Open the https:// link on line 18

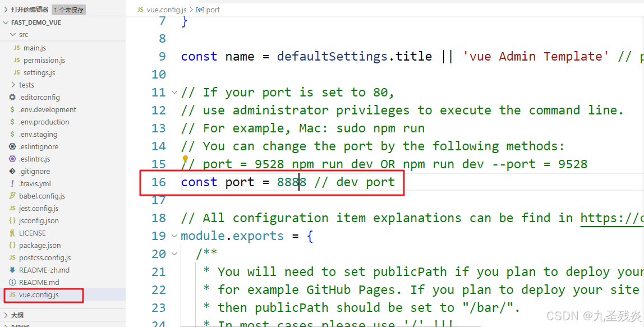pyautogui.click(x=612, y=218)
